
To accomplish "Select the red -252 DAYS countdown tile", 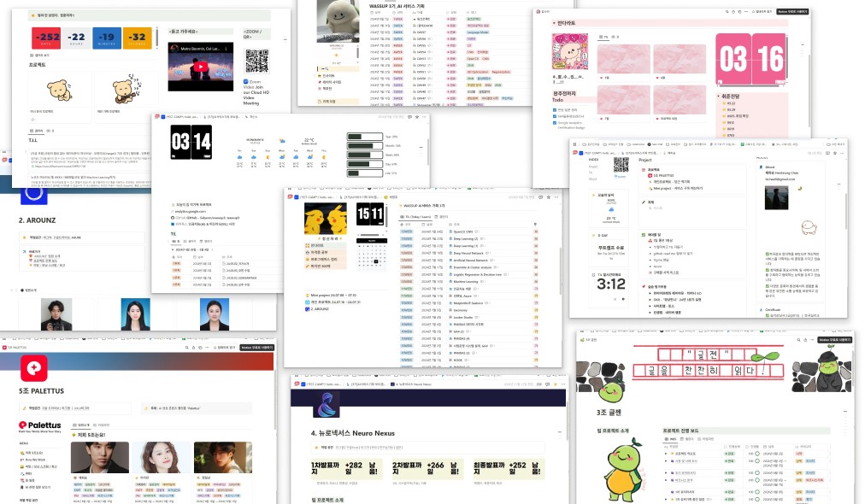I will coord(46,38).
